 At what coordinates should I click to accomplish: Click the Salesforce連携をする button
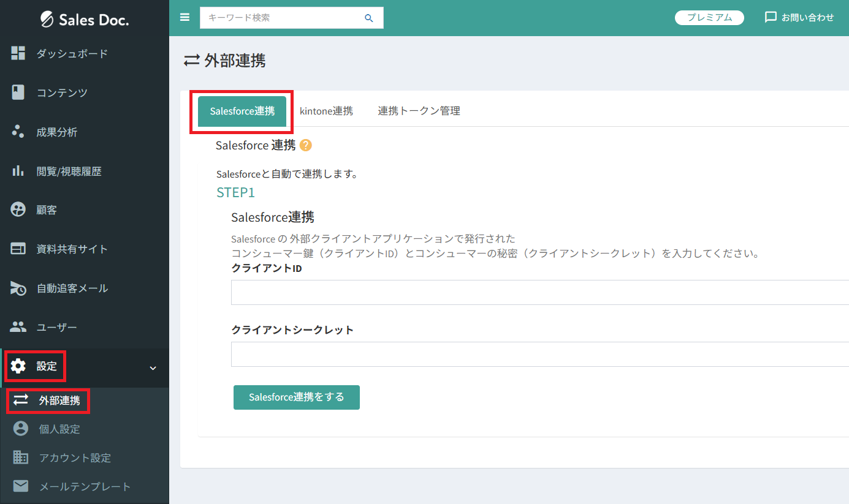point(297,397)
